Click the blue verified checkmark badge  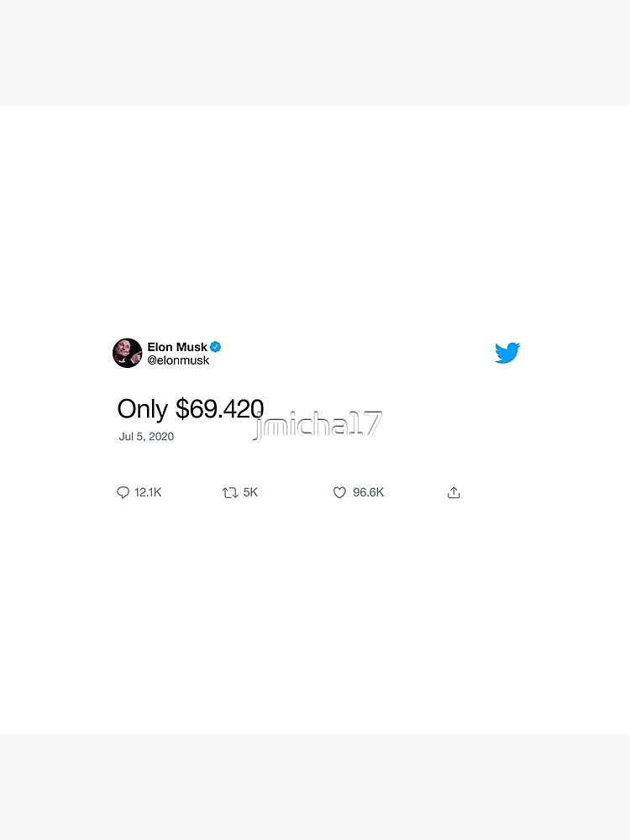(215, 347)
